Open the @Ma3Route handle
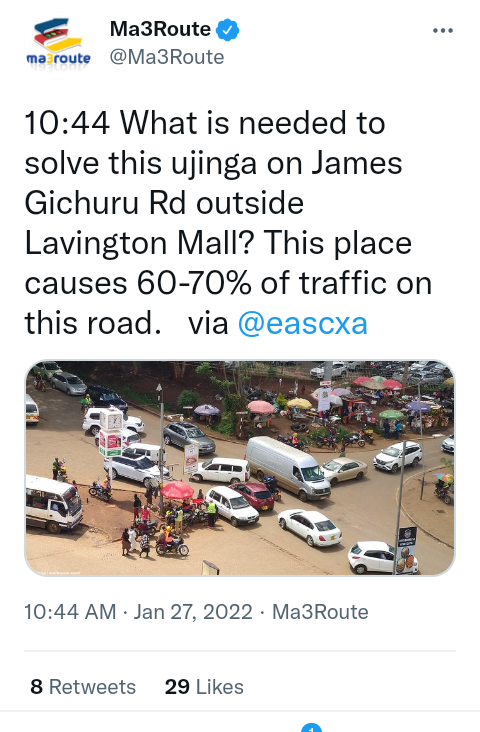This screenshot has height=732, width=480. pyautogui.click(x=167, y=57)
